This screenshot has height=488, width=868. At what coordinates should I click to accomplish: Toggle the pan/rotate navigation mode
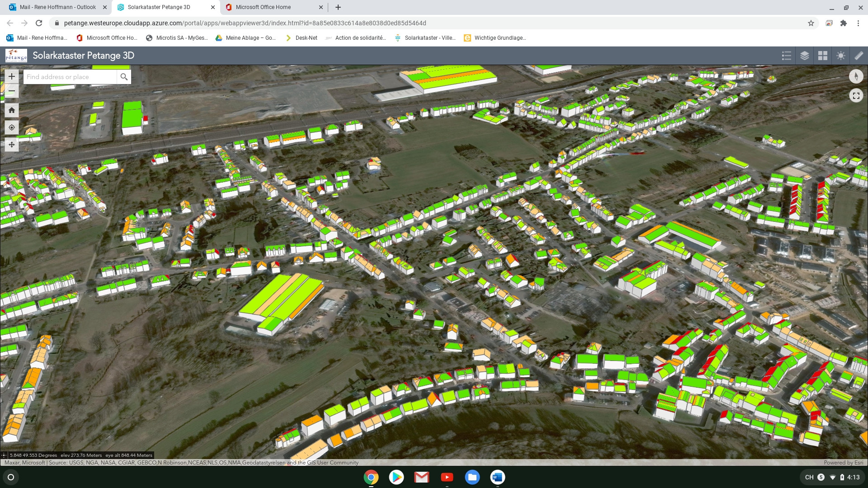click(x=12, y=145)
